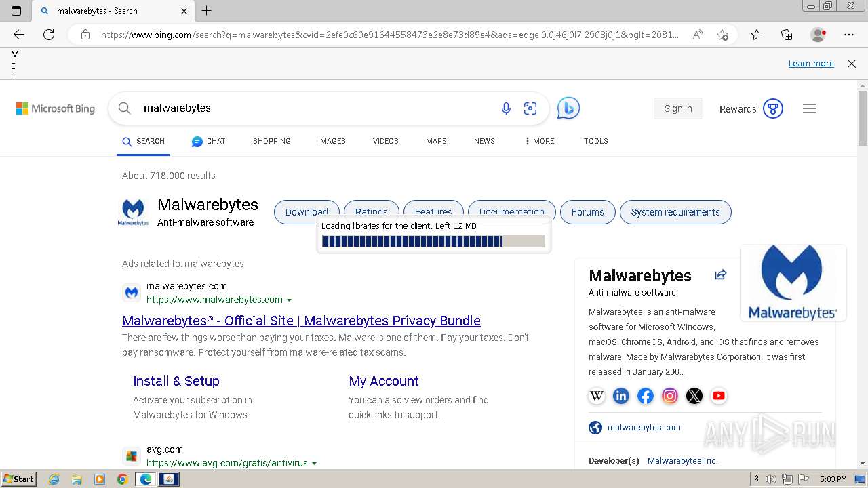Open the Windows Start menu

[19, 479]
